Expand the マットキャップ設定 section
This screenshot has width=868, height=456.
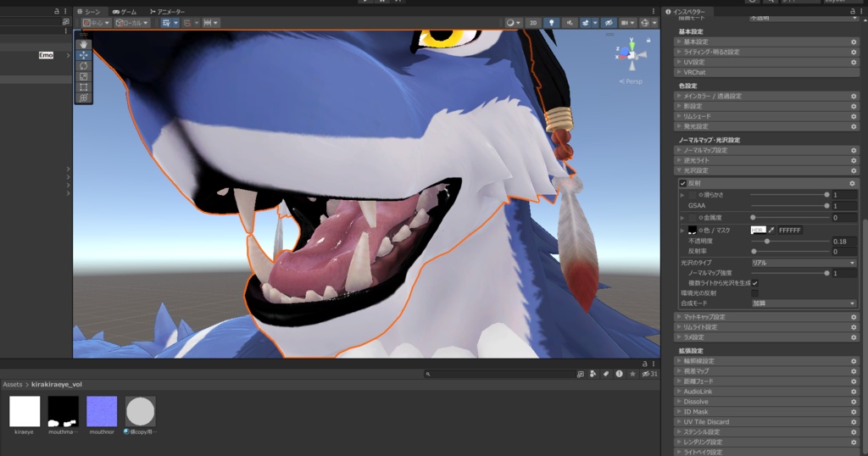click(766, 317)
